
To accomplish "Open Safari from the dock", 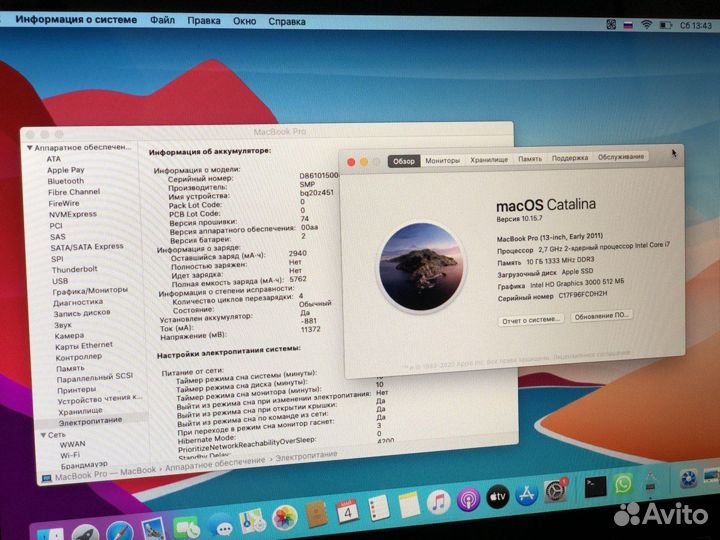I will point(120,532).
